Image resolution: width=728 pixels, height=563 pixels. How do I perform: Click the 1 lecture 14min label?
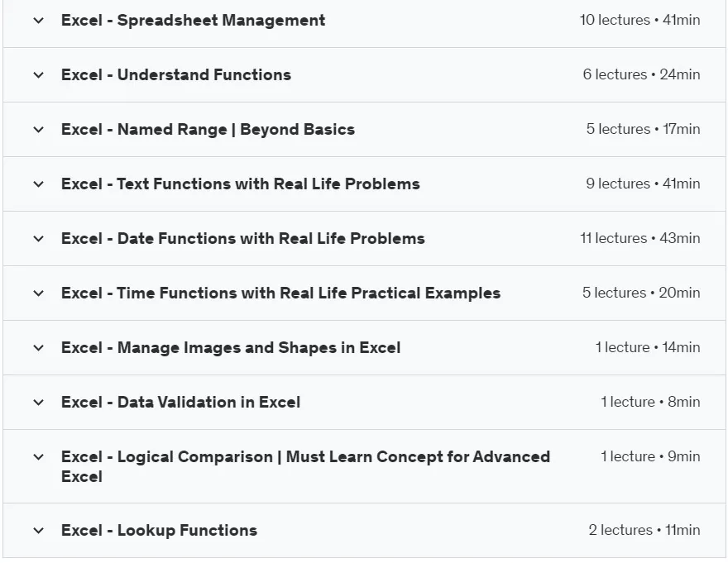pos(648,347)
